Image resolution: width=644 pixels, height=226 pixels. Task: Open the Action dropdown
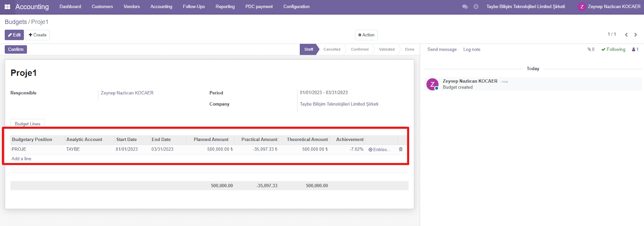click(366, 35)
